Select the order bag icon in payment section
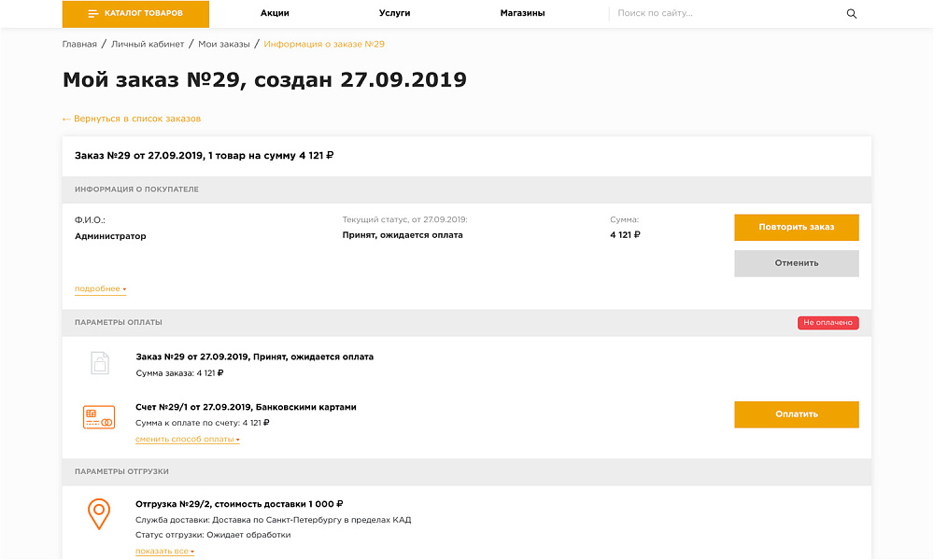This screenshot has height=560, width=934. (x=99, y=364)
